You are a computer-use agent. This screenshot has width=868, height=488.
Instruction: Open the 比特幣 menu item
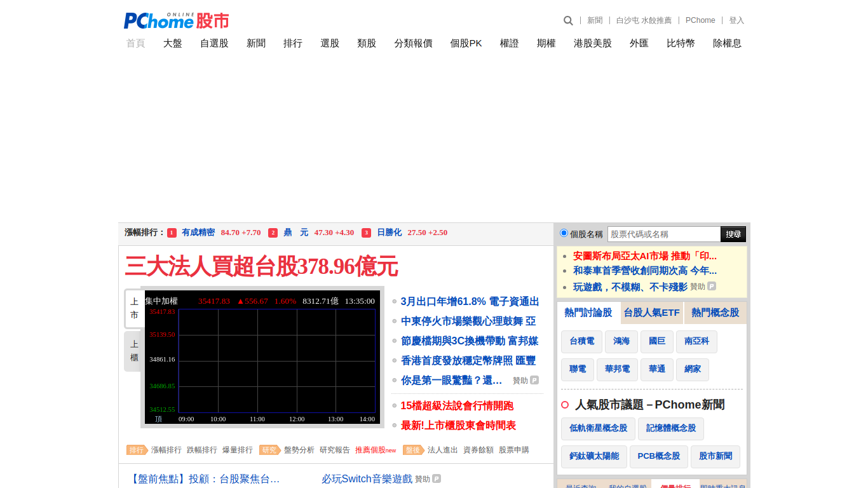(681, 43)
